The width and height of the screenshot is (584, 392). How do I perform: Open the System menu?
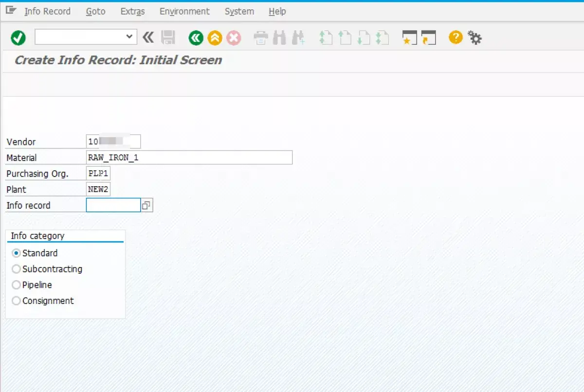tap(239, 11)
